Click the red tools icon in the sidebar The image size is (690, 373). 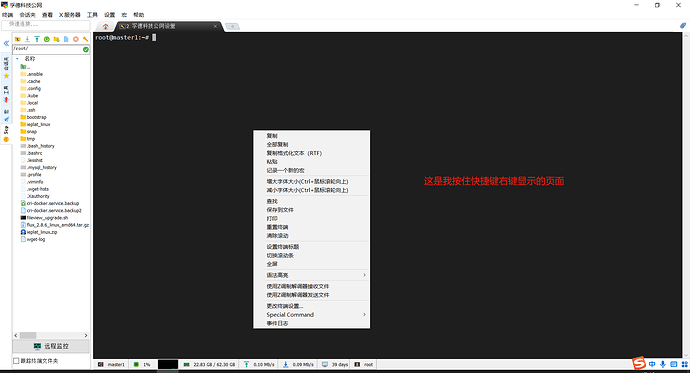[x=6, y=100]
